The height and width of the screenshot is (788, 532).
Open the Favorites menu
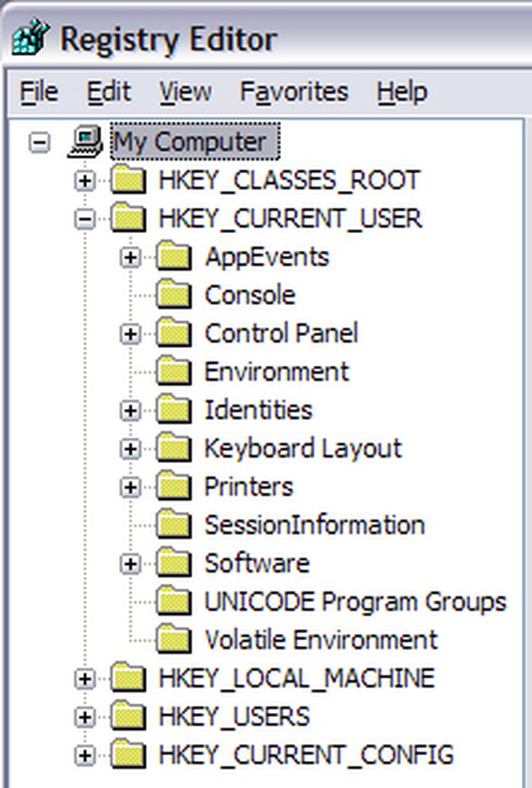(294, 92)
